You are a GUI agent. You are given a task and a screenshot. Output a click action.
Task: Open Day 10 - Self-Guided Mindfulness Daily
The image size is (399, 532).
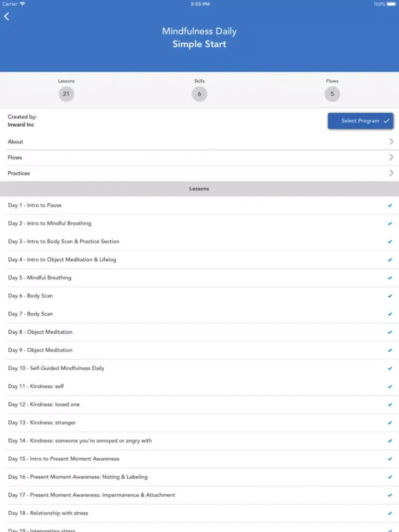coord(56,368)
